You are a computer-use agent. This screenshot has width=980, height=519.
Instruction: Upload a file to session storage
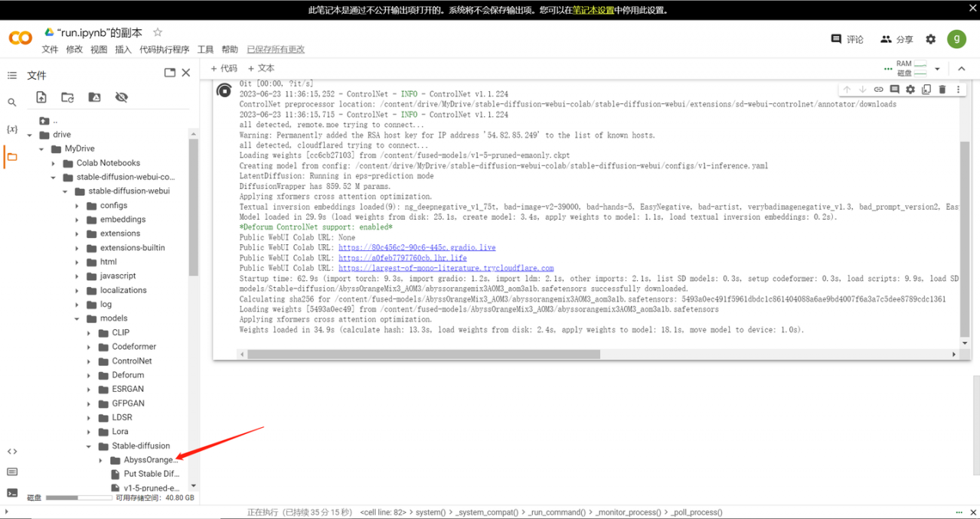click(x=41, y=97)
